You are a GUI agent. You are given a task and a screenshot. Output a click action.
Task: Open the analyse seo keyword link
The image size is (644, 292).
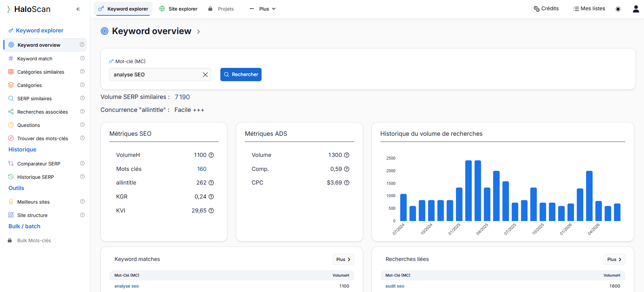(x=127, y=286)
